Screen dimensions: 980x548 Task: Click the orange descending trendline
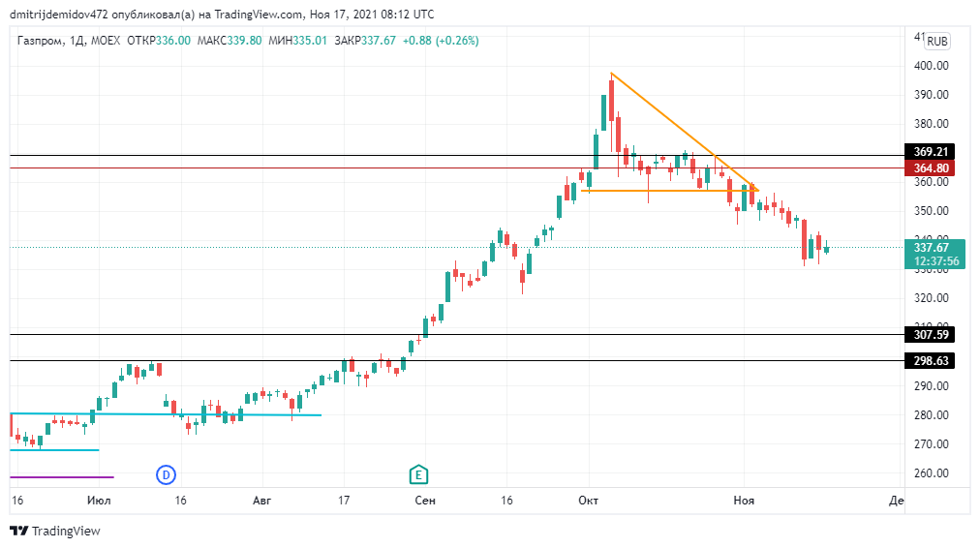pos(685,132)
